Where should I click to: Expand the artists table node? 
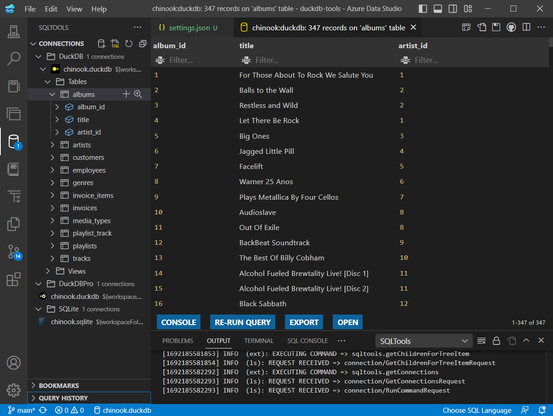pos(52,145)
